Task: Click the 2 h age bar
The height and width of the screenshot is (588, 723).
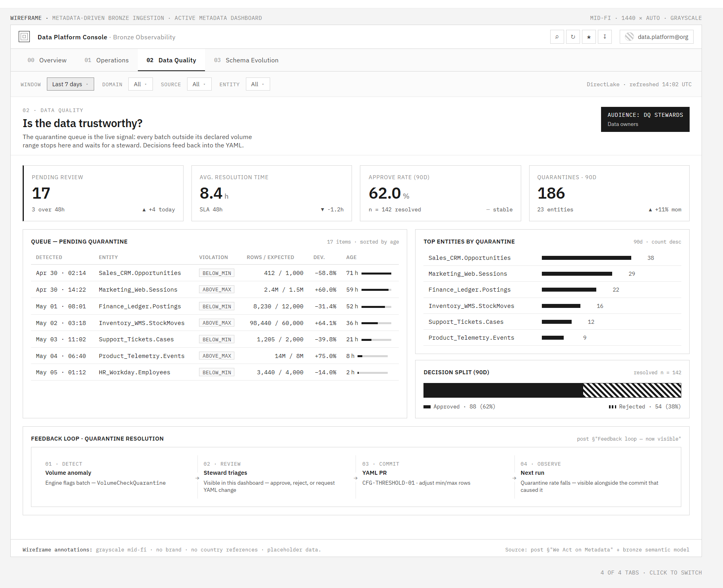Action: [373, 373]
